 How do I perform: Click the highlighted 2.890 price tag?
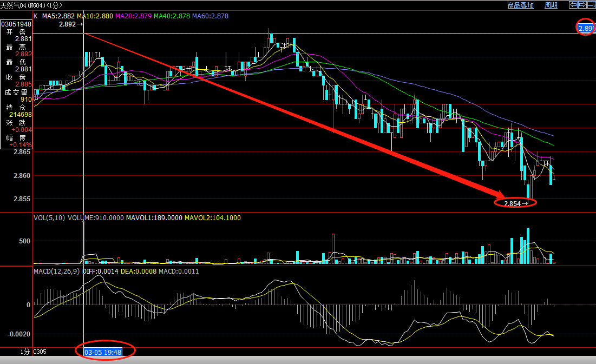586,28
